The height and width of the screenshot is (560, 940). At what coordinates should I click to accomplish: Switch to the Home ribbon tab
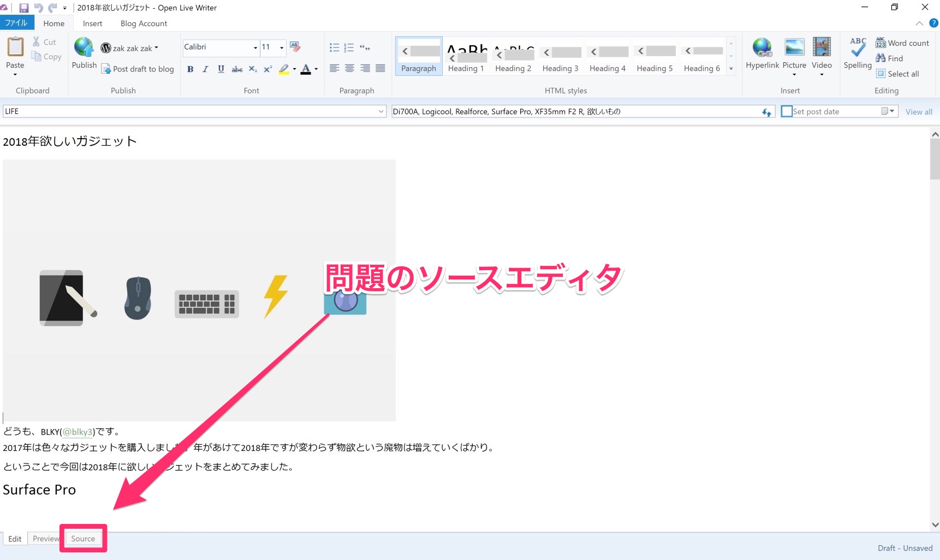[54, 23]
